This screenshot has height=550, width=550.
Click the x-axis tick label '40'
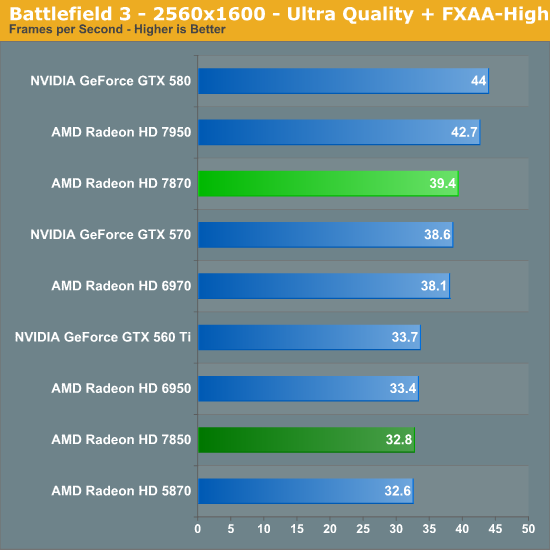pyautogui.click(x=462, y=529)
